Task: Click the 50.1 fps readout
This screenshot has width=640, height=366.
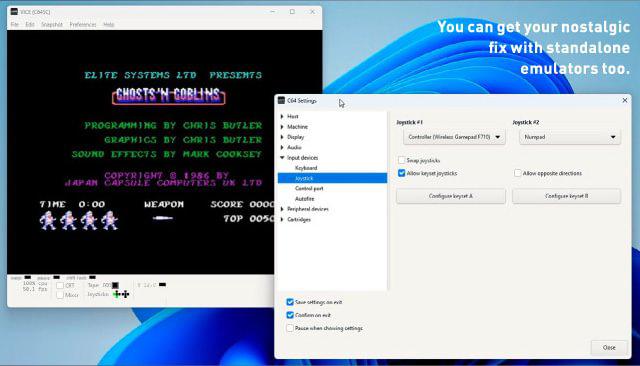Action: (35, 289)
